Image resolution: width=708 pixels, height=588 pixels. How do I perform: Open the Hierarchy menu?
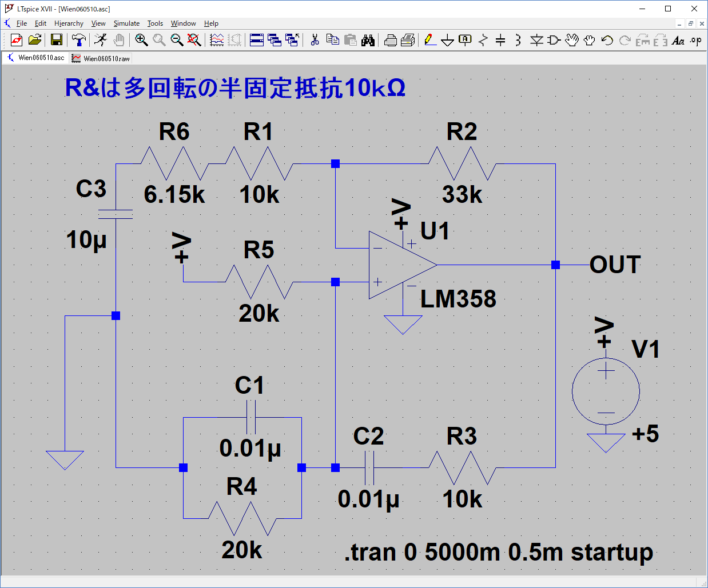click(69, 23)
